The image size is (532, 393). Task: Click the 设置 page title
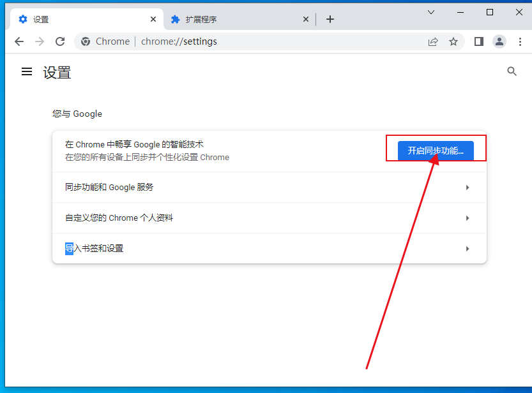point(57,73)
